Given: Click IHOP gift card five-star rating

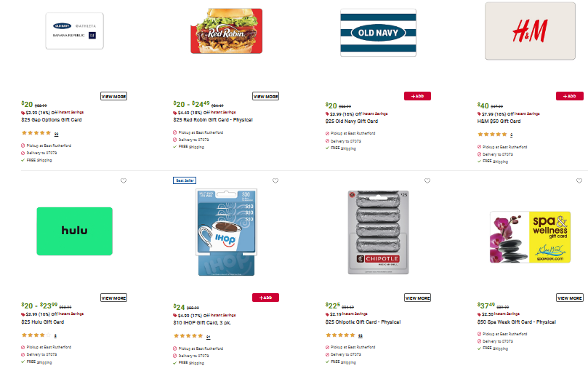Looking at the screenshot, I should coord(188,336).
